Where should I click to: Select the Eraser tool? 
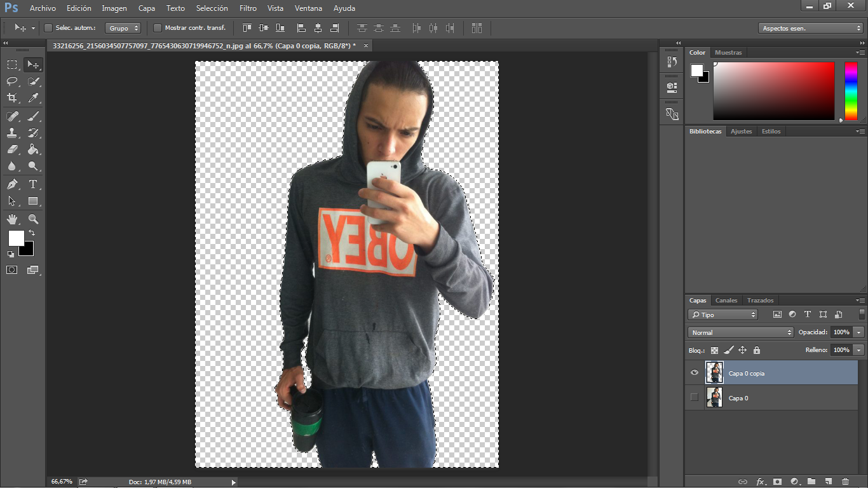[x=12, y=149]
